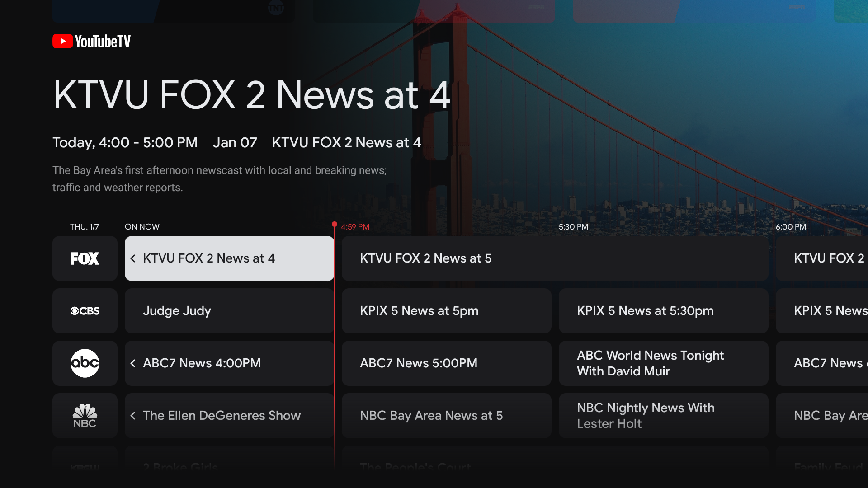Click the TNT thumbnail at top

(276, 8)
